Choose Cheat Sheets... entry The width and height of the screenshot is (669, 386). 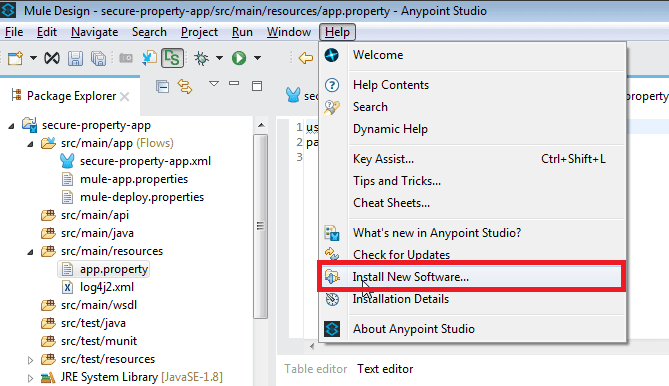coord(472,203)
